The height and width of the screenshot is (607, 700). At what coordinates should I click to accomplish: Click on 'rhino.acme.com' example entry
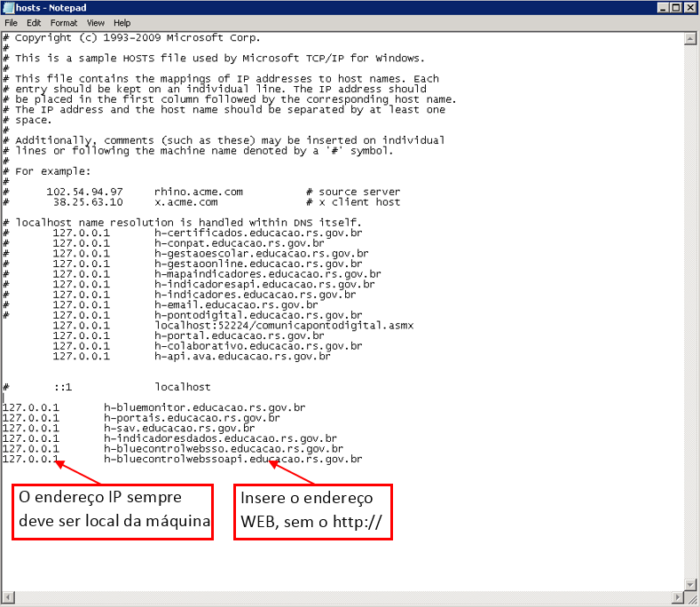pos(199,192)
